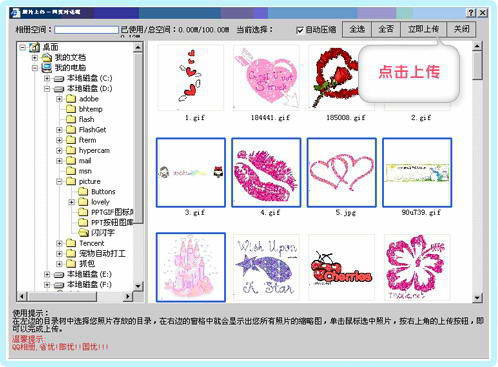Click the folder tree scroll left arrow

(x=22, y=296)
